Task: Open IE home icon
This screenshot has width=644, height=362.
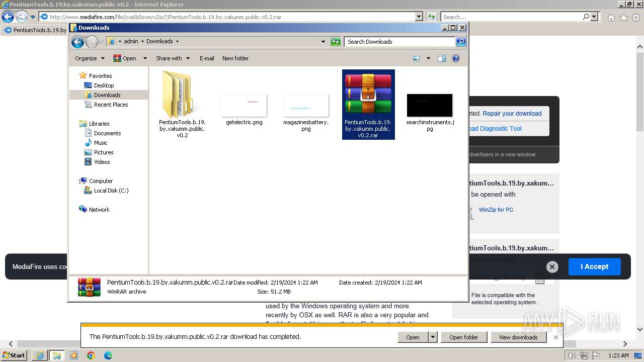Action: coord(611,18)
